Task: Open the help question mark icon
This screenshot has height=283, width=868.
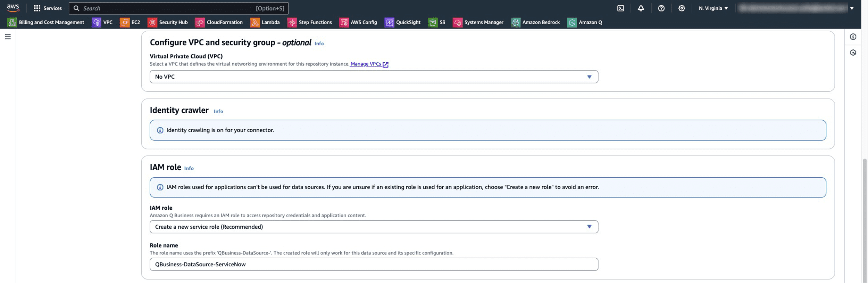Action: [x=661, y=8]
